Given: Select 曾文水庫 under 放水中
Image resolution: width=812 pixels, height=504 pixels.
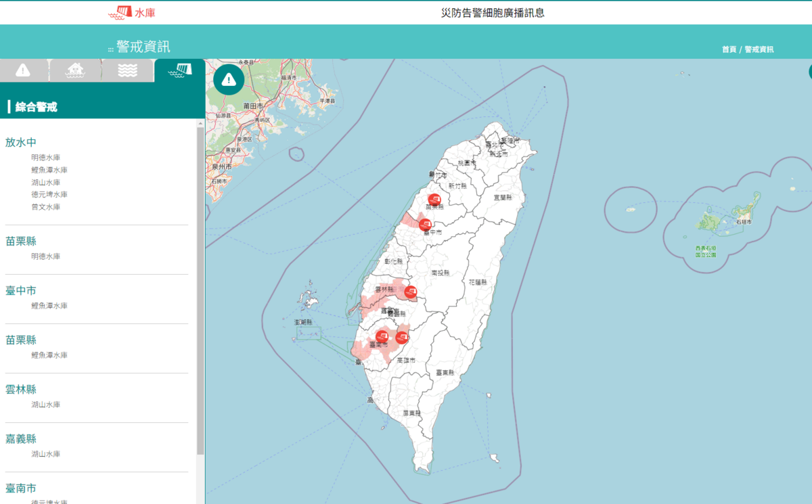Looking at the screenshot, I should [45, 207].
